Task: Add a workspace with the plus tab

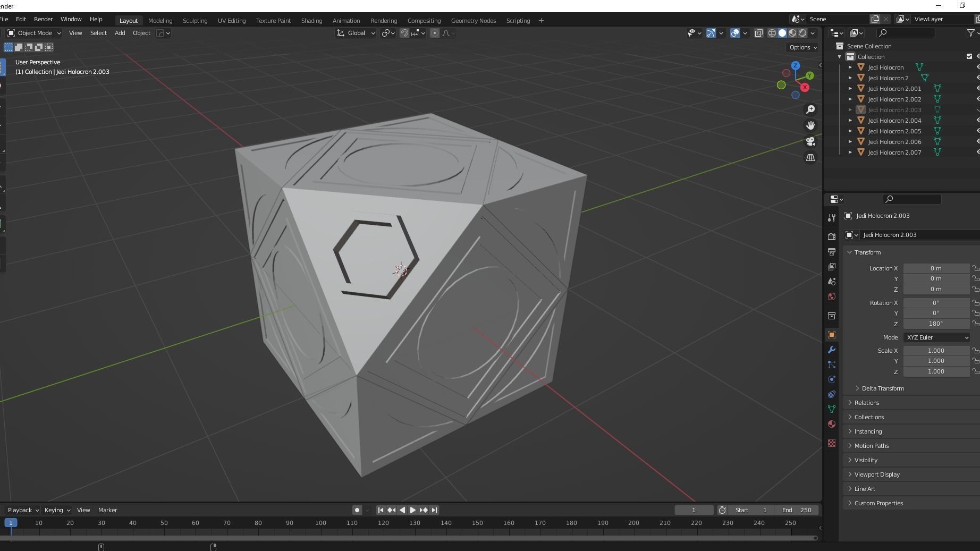Action: click(541, 21)
